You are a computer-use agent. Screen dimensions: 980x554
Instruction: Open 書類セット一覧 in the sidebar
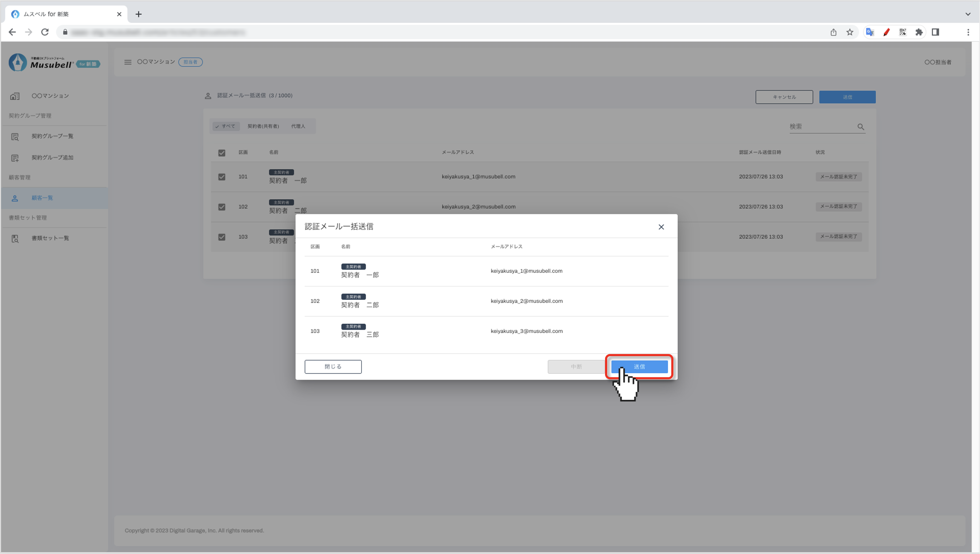50,238
